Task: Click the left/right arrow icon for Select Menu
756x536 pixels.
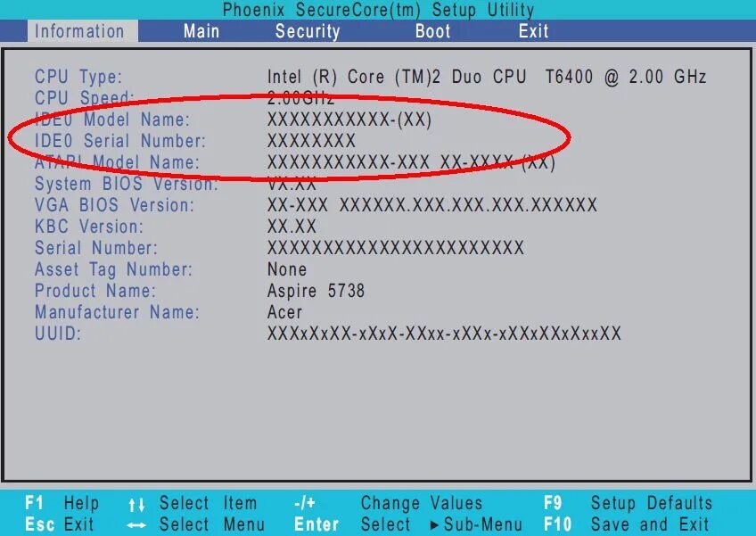Action: pyautogui.click(x=136, y=525)
